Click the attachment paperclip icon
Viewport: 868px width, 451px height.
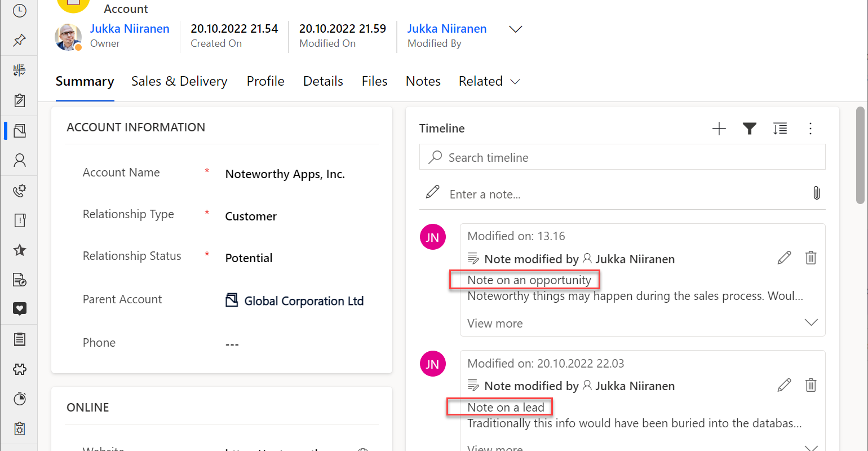[x=816, y=193]
